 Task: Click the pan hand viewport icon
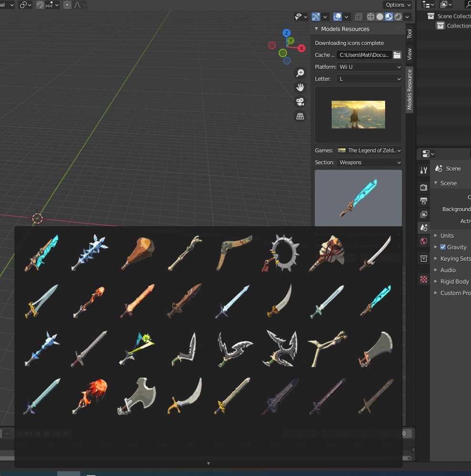pos(300,87)
